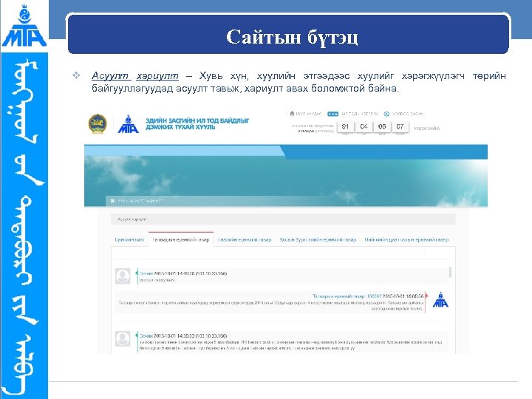Click the MTA logo on the slide's top-left corner
Image resolution: width=532 pixels, height=399 pixels.
(x=24, y=26)
